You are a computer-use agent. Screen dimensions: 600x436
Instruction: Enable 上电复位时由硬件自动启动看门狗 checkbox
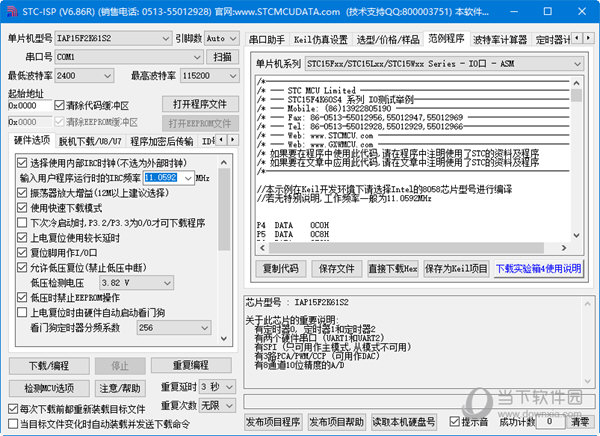click(22, 312)
